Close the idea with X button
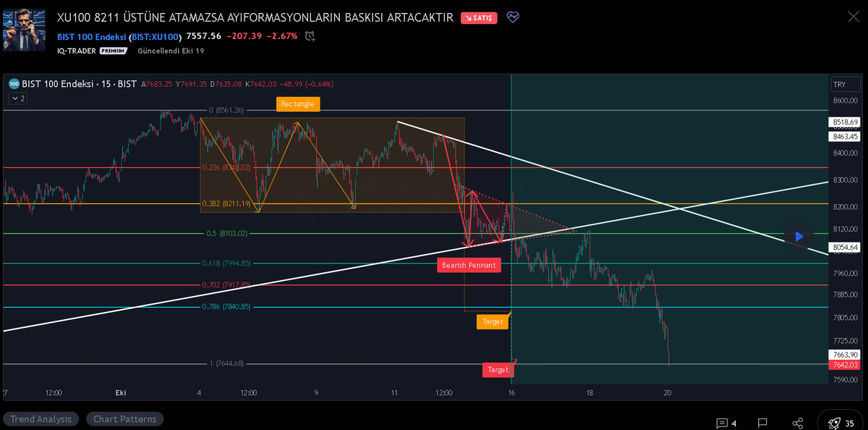Screen dimensions: 868x430 click(853, 17)
